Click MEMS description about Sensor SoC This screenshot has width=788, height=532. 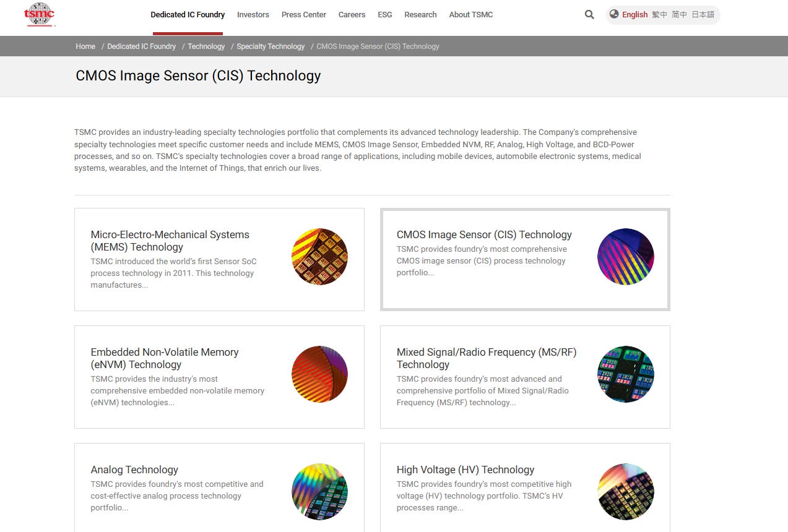click(x=173, y=273)
